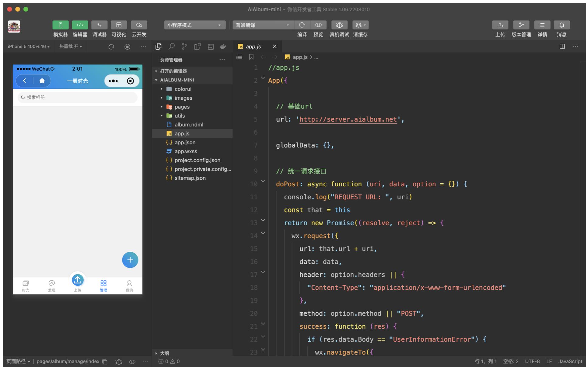The width and height of the screenshot is (588, 369).
Task: Expand the 大纲 outline section
Action: point(192,353)
